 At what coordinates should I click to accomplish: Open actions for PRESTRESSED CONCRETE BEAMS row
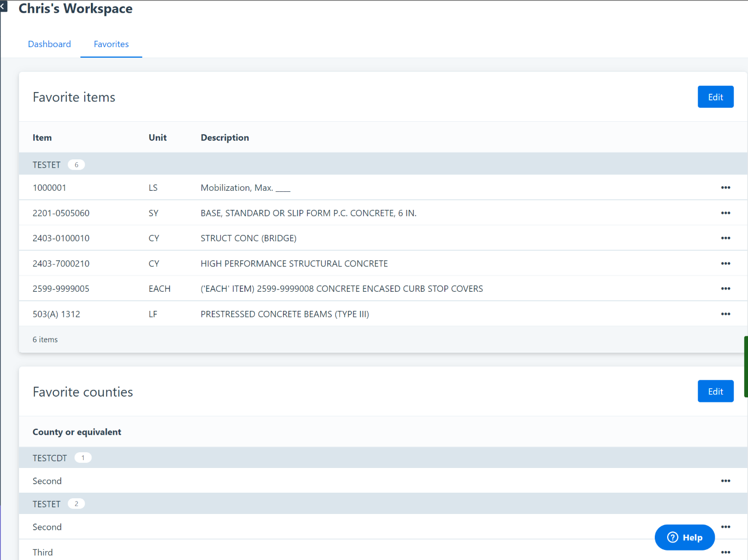[726, 314]
